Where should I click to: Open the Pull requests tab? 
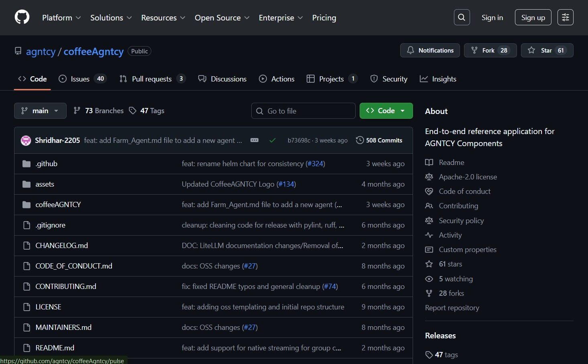(x=152, y=79)
